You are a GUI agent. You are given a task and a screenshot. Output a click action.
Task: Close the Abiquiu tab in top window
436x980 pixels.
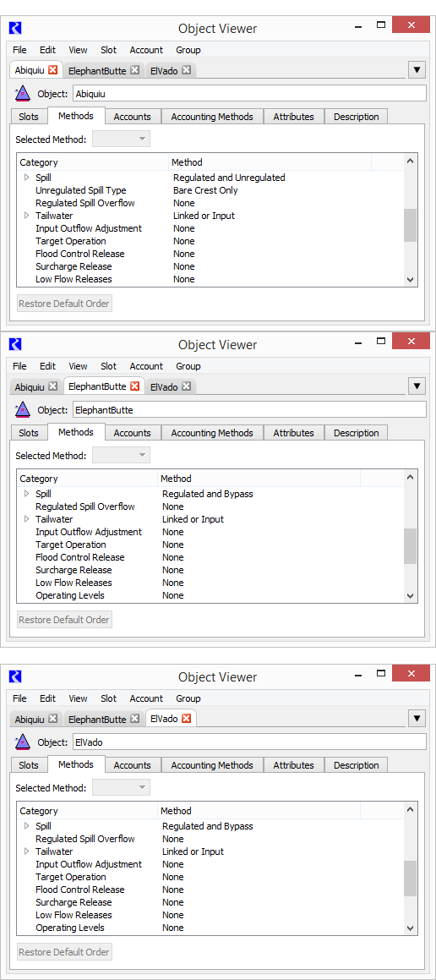52,70
